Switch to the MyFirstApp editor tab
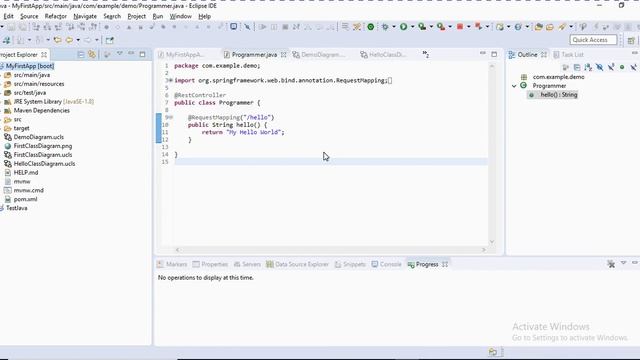This screenshot has width=640, height=360. (x=181, y=55)
